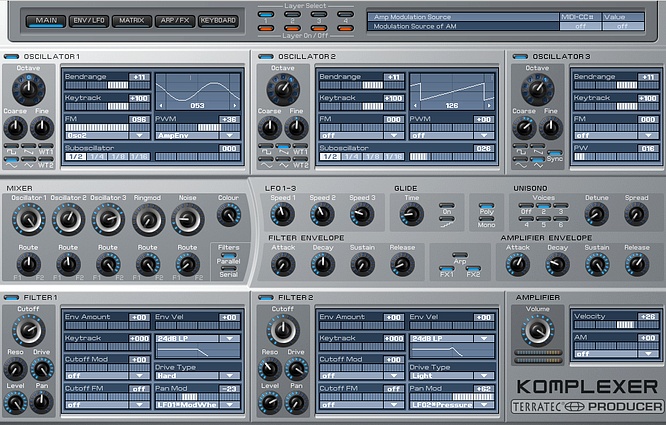Switch to the KEYBOARD tab
The image size is (666, 425).
click(218, 20)
